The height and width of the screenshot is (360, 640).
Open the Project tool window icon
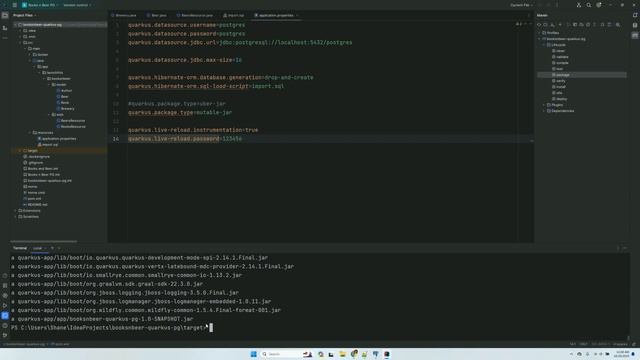click(x=5, y=16)
